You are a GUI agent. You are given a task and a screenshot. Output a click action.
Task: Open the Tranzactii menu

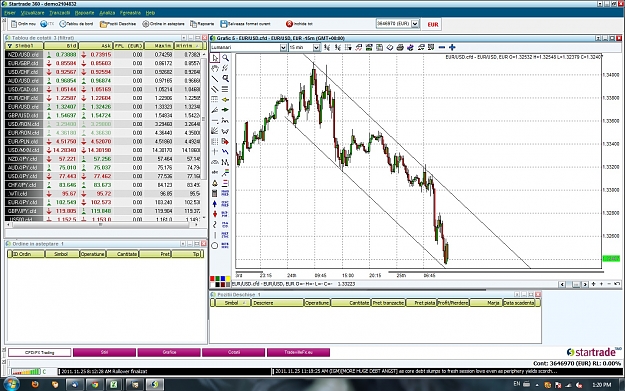click(x=60, y=13)
